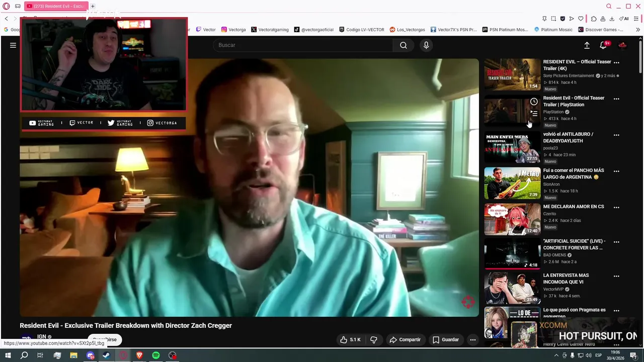Open volvió el ANTILABURO video thumbnail
The image size is (644, 362).
(512, 147)
